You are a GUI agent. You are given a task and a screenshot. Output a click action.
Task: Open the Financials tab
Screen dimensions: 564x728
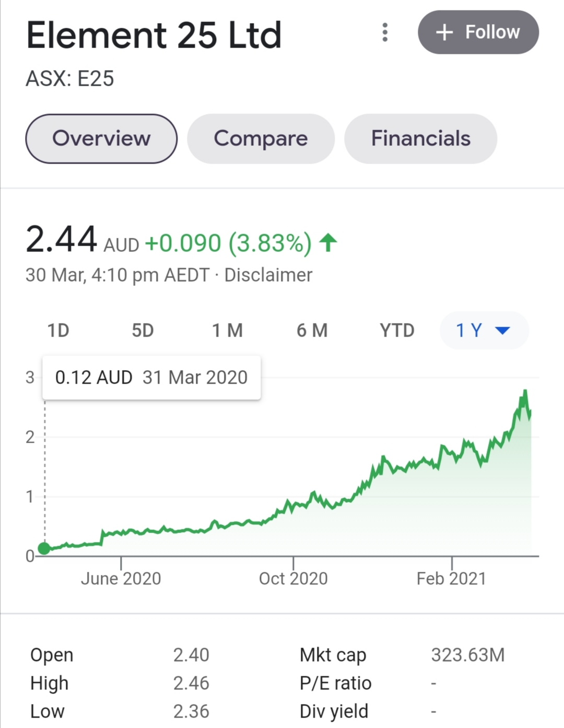[x=420, y=138]
